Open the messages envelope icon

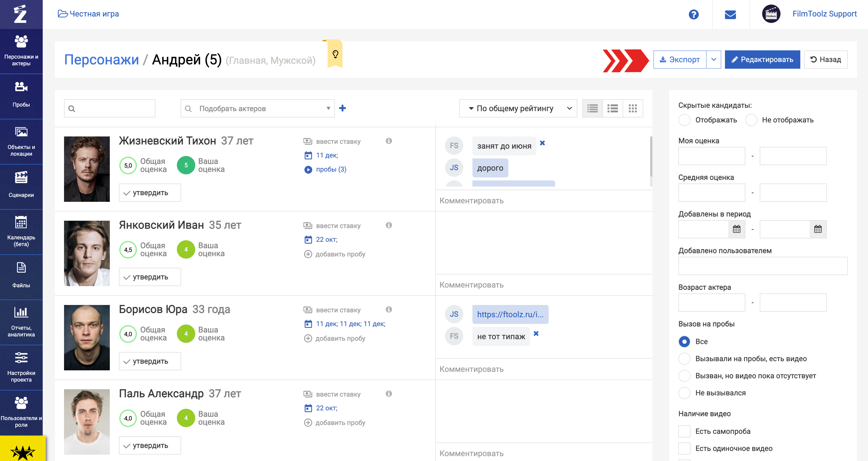point(730,14)
